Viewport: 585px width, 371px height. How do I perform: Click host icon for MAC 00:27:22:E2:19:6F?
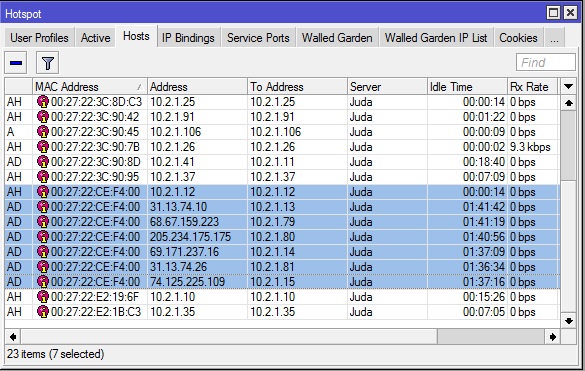43,297
